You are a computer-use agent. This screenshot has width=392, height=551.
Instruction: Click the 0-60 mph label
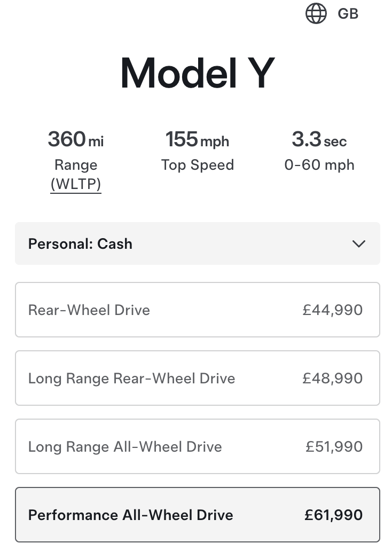[x=319, y=165]
